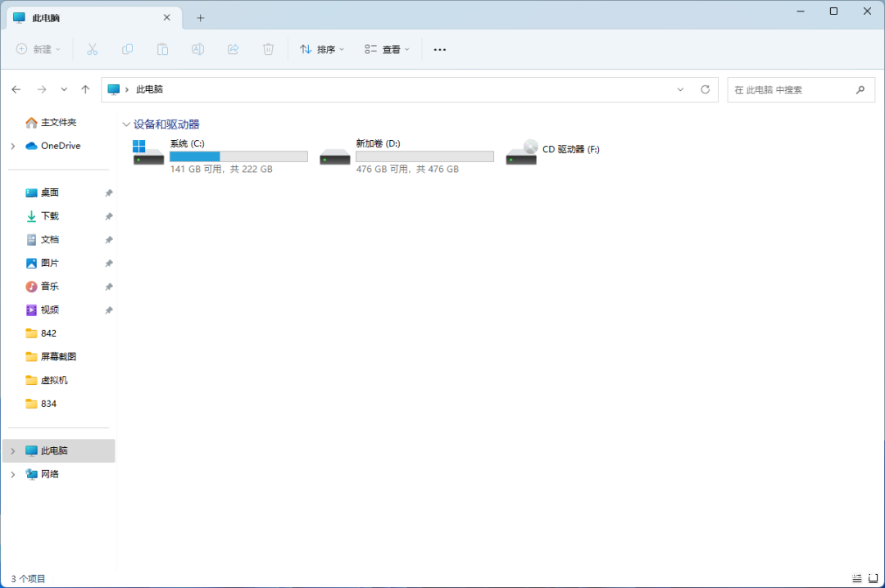Select 下载 in the navigation pane
885x588 pixels.
click(x=50, y=216)
